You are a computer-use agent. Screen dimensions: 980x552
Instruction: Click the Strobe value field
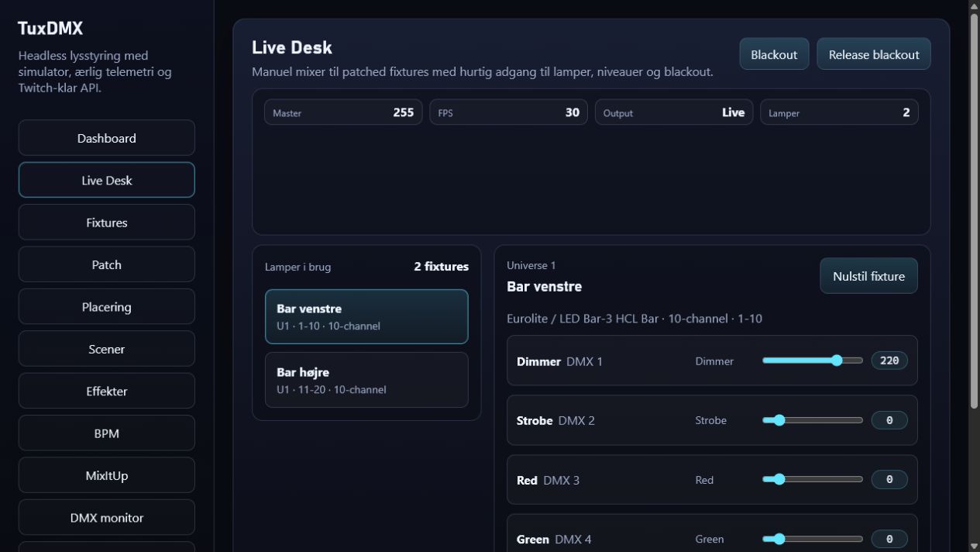889,420
